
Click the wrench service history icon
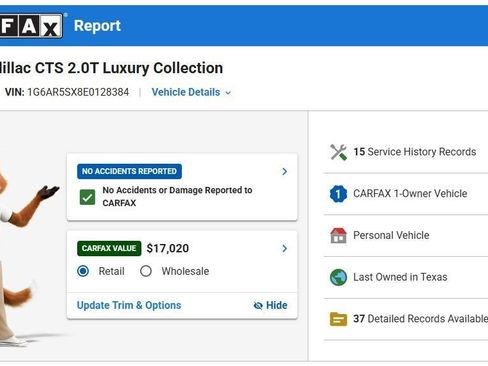338,152
